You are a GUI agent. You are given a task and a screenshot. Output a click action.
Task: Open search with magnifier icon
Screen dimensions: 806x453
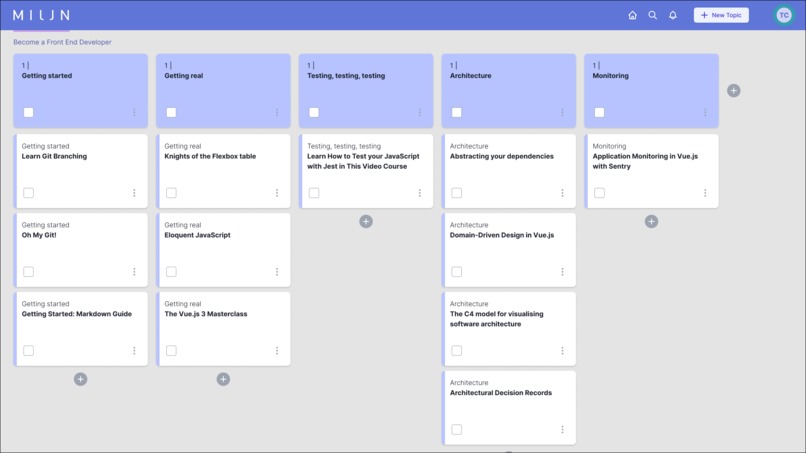[x=652, y=15]
